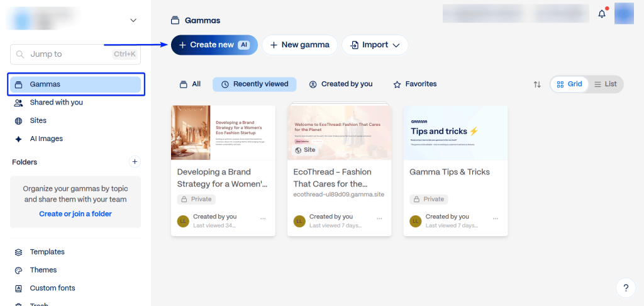This screenshot has width=644, height=306.
Task: Open Sites in the sidebar
Action: tap(38, 120)
